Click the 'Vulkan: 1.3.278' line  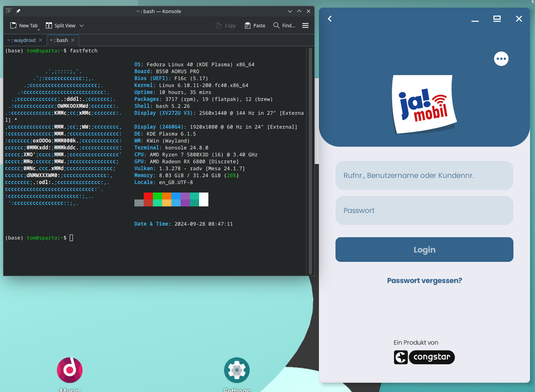click(x=190, y=169)
